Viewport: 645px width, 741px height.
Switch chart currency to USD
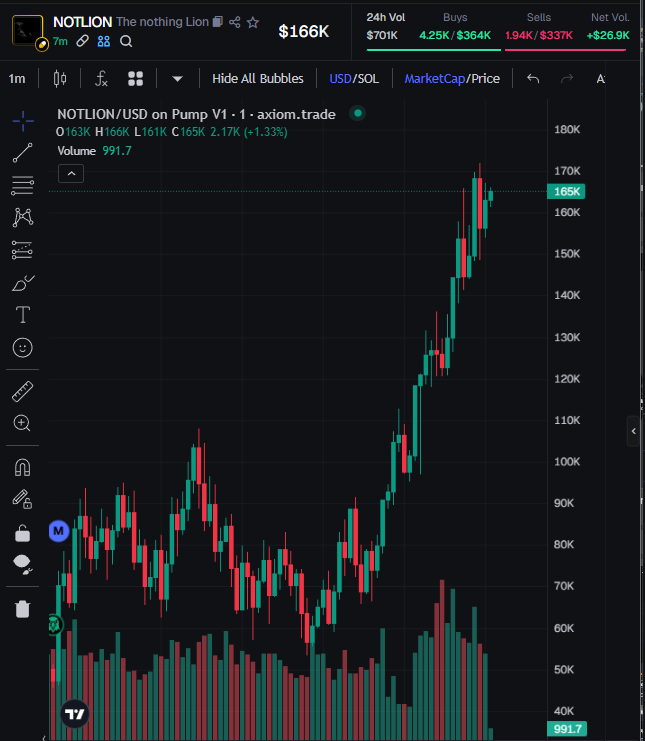(x=340, y=78)
